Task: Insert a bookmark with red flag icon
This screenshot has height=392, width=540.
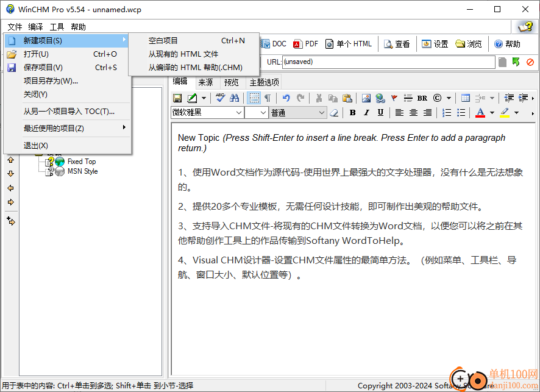Action: [394, 98]
